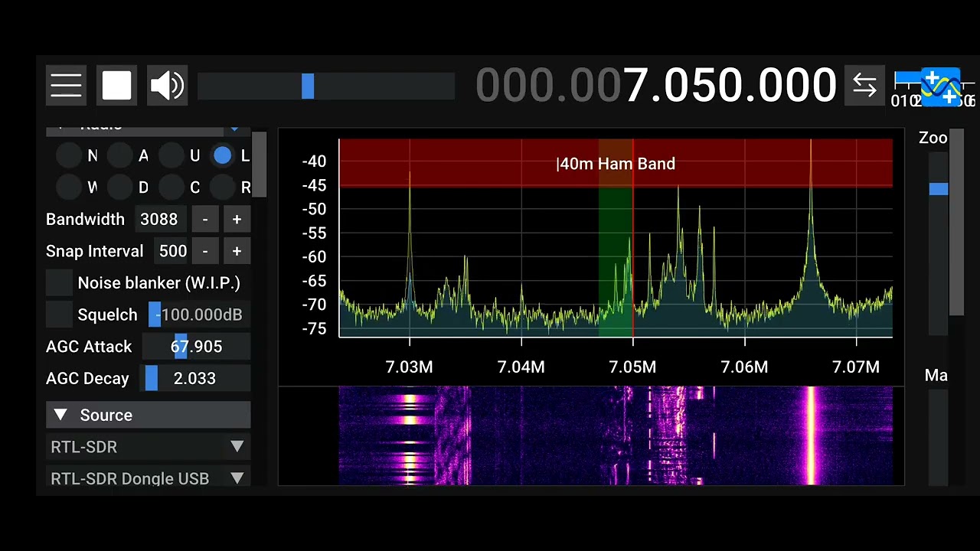Select the A (AM) demodulation mode
Image resolution: width=980 pixels, height=551 pixels.
tap(120, 156)
